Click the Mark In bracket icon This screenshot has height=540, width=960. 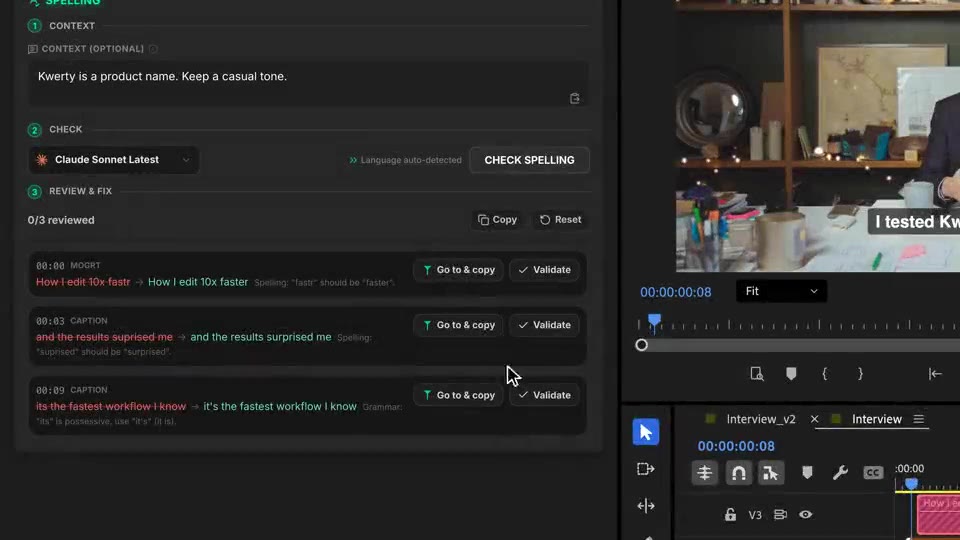point(825,373)
